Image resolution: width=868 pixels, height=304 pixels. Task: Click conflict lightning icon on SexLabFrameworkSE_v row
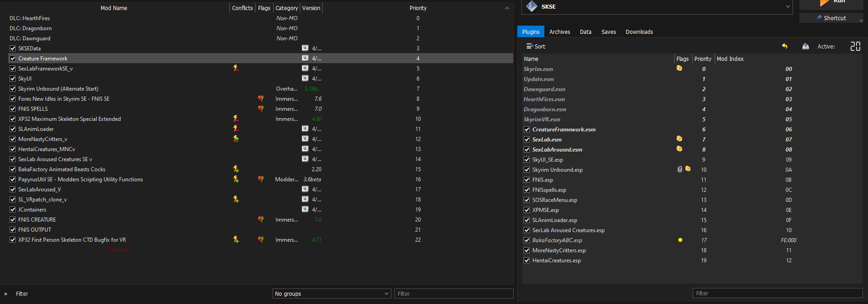click(x=236, y=68)
